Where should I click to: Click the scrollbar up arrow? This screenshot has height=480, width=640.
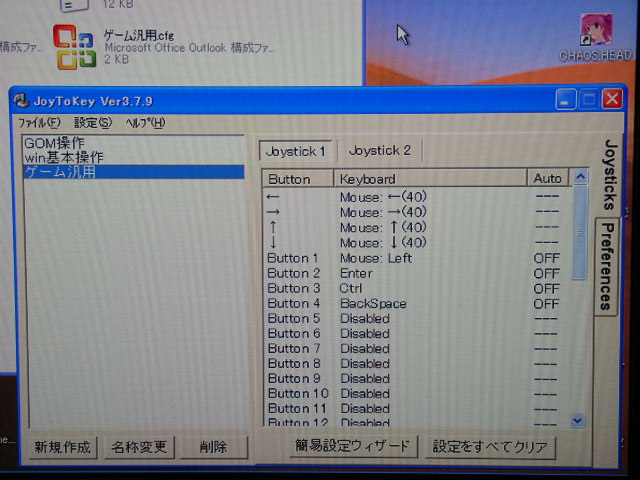pyautogui.click(x=580, y=177)
